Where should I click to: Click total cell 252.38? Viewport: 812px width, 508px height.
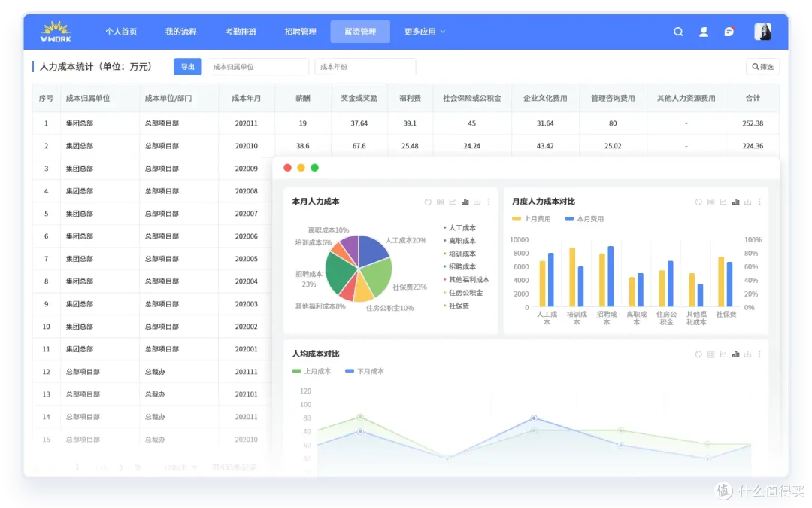pyautogui.click(x=753, y=124)
